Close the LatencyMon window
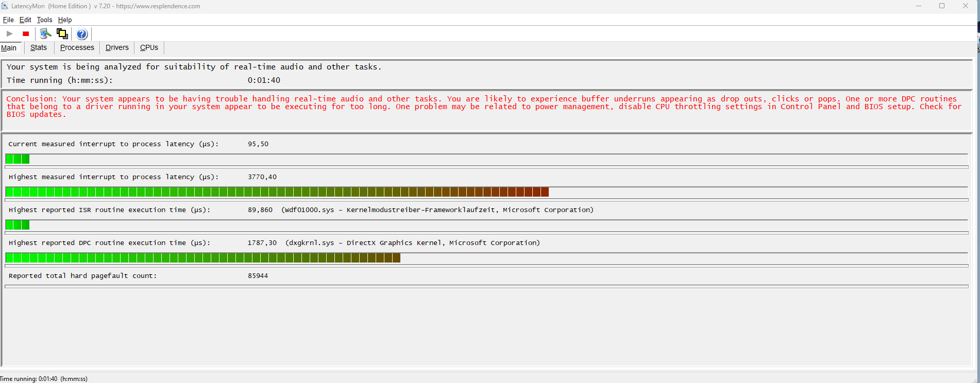980x383 pixels. [966, 6]
